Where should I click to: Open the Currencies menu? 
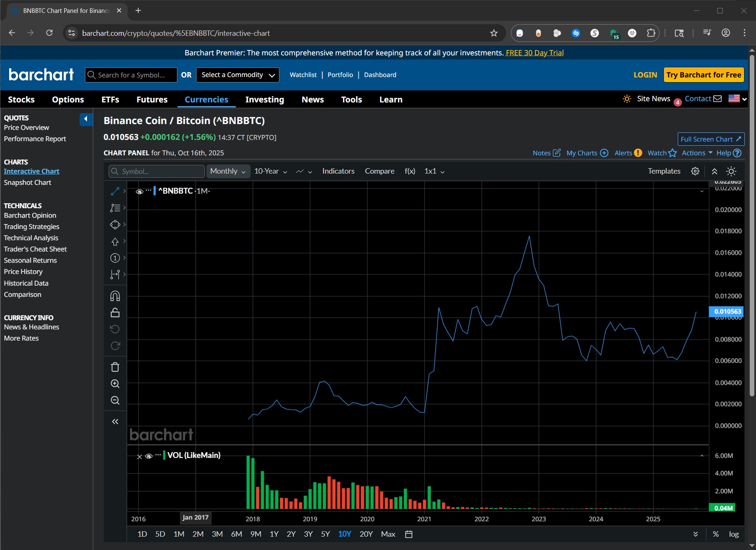[x=206, y=100]
